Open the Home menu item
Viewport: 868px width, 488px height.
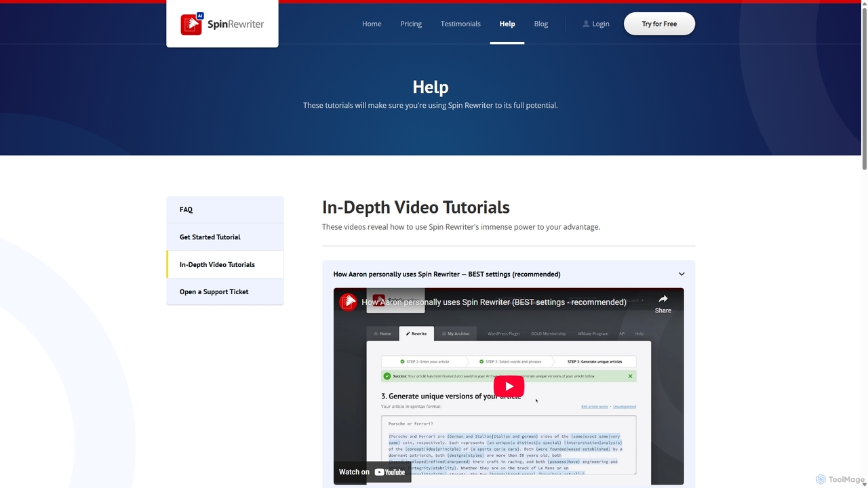[x=372, y=24]
